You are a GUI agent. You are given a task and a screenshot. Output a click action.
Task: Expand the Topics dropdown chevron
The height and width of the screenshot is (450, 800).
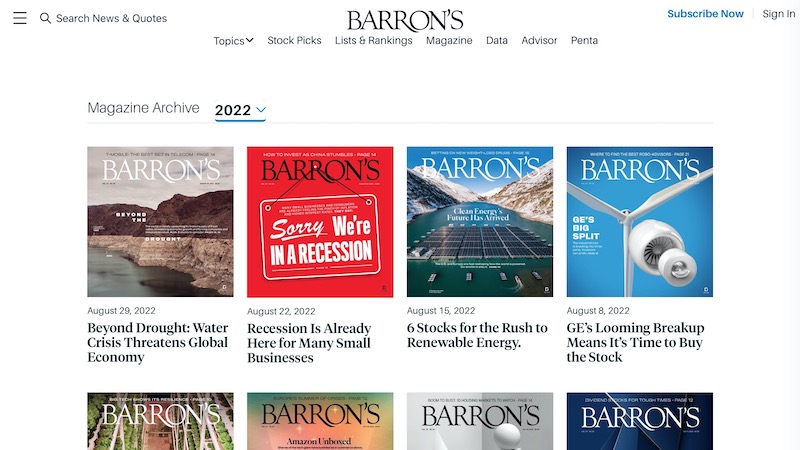(249, 40)
